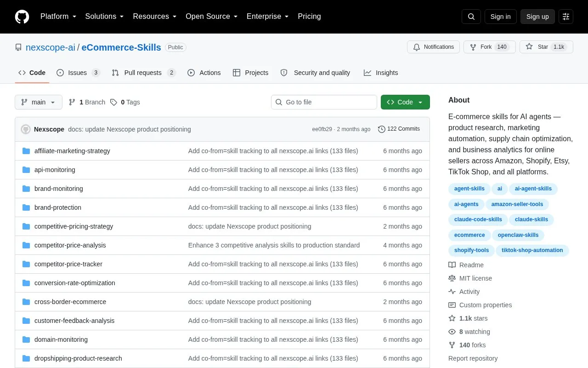Click the book icon by Readme
Viewport: 588px width, 368px height.
(452, 265)
